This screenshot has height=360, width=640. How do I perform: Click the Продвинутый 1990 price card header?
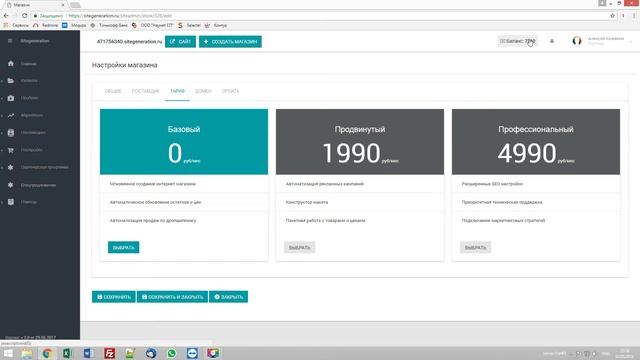tap(360, 142)
